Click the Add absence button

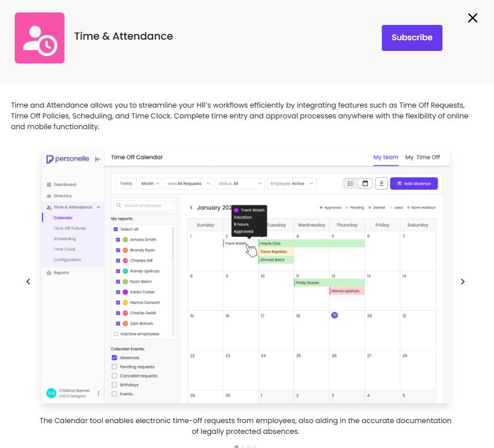click(x=414, y=184)
